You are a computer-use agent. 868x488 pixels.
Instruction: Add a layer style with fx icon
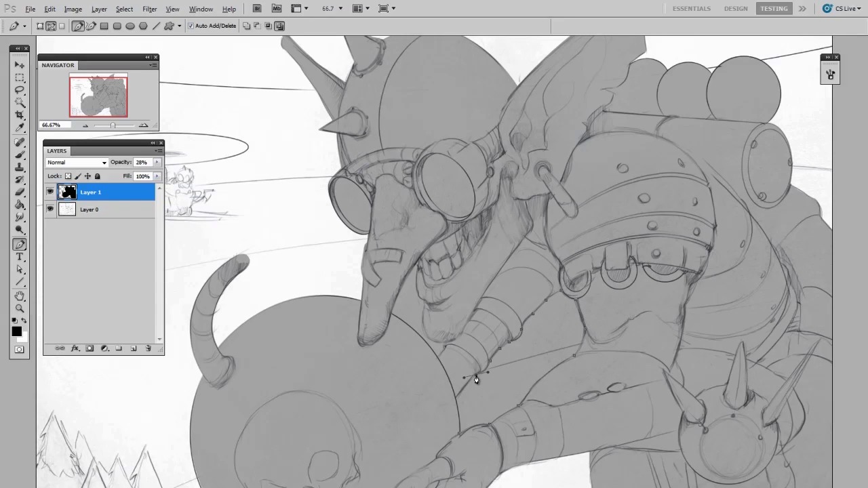click(75, 348)
